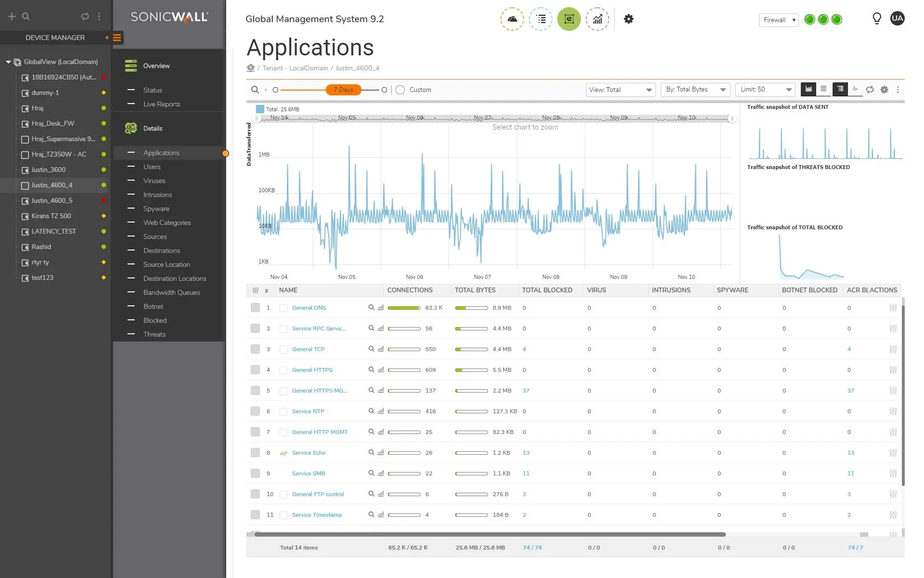Check the checkbox for General HTTPS row
This screenshot has height=578, width=924.
pos(255,370)
